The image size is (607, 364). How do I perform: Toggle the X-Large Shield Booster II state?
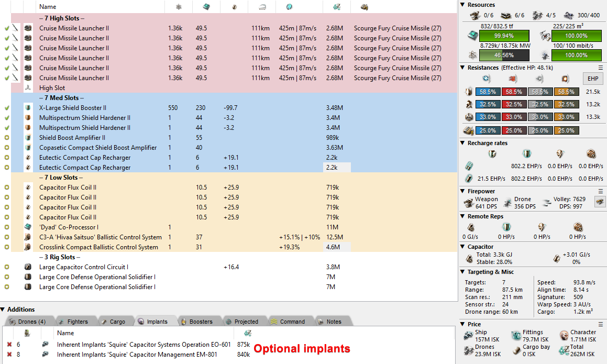tap(7, 108)
